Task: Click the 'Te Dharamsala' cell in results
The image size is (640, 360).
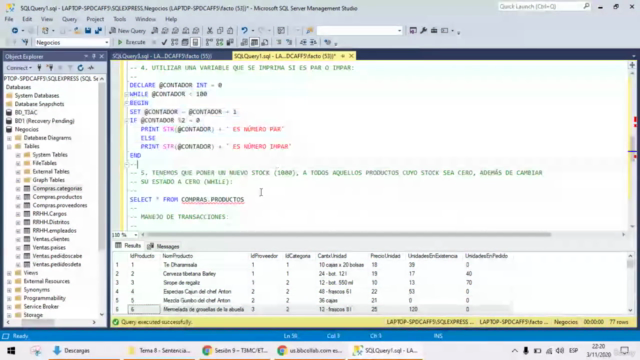Action: pos(180,265)
